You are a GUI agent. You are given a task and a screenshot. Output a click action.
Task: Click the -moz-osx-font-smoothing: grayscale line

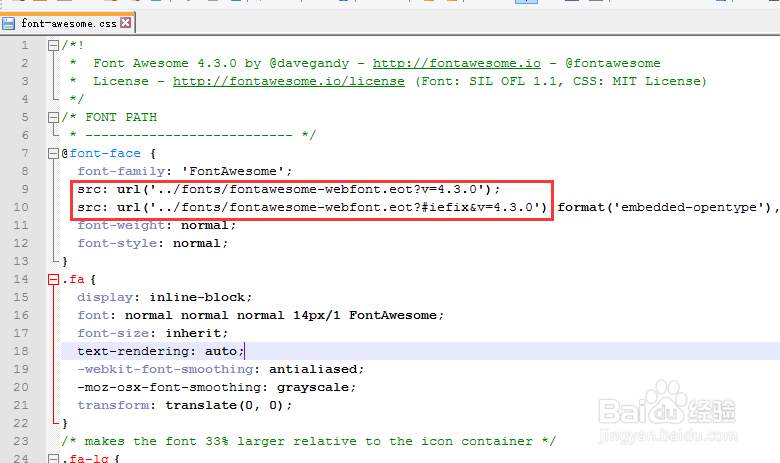click(x=216, y=387)
